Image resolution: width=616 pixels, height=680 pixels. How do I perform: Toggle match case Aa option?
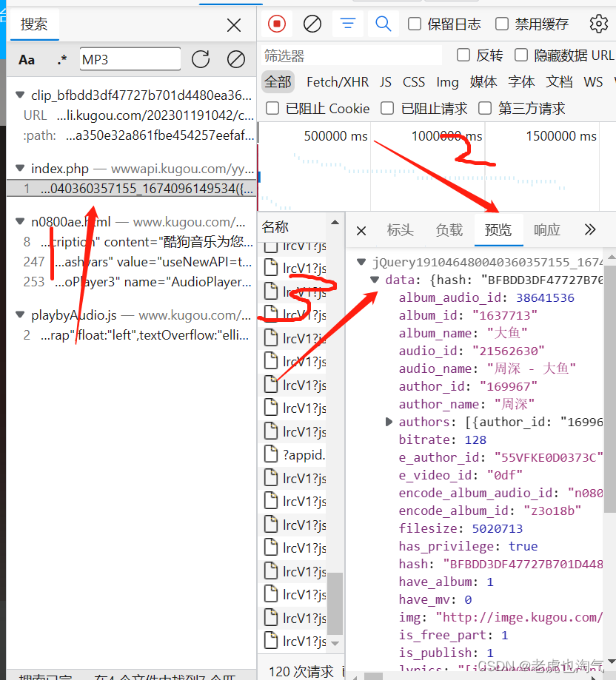coord(27,60)
